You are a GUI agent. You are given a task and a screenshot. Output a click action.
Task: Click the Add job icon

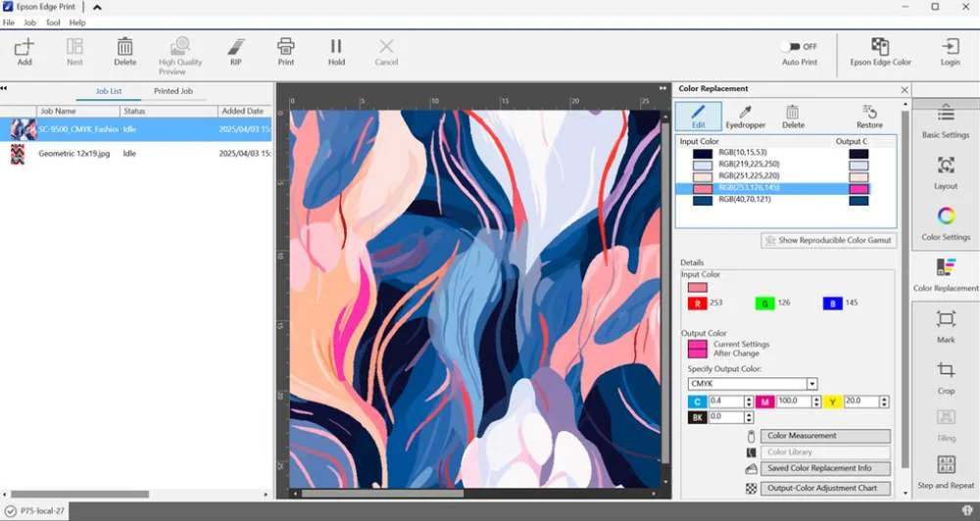24,47
